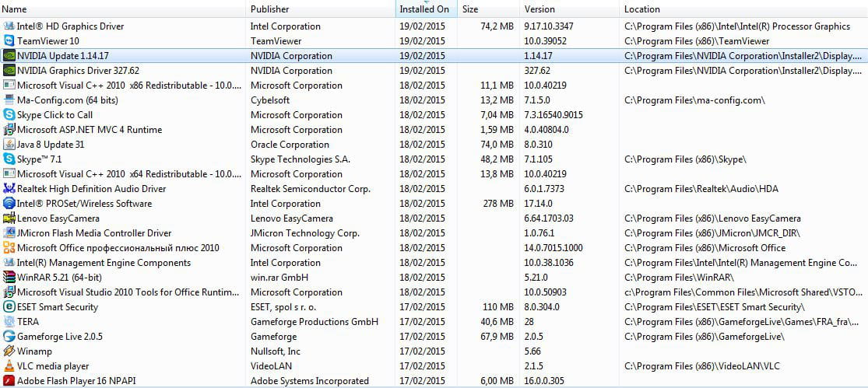Image resolution: width=868 pixels, height=388 pixels.
Task: Click the Microsoft Office 2010 icon
Action: 9,247
